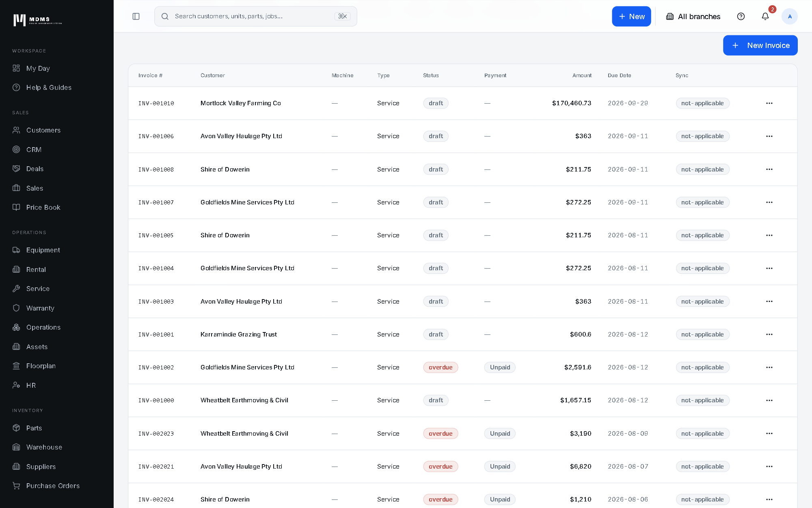
Task: Click the Rental sidebar icon
Action: click(16, 269)
